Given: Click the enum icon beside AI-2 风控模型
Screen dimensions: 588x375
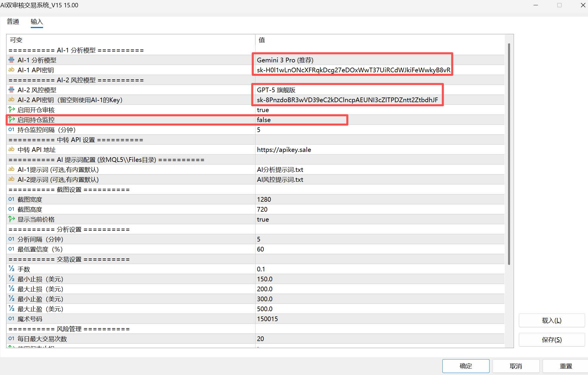Looking at the screenshot, I should 11,90.
